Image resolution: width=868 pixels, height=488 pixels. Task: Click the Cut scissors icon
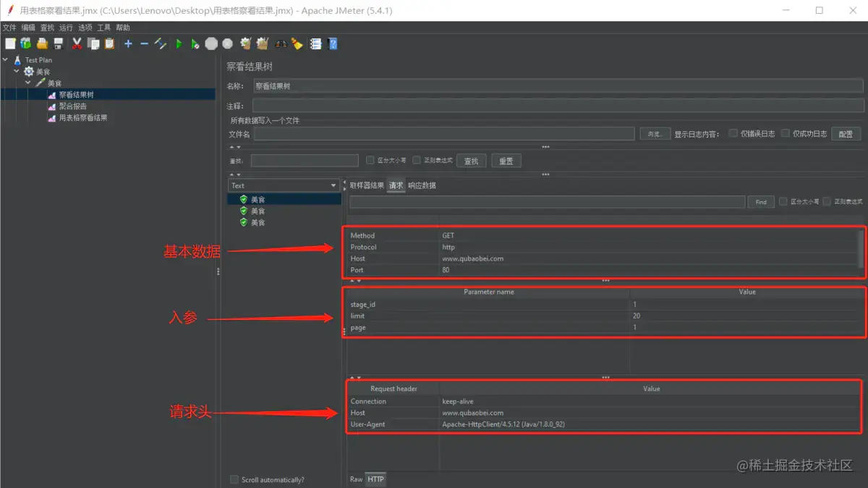[x=77, y=43]
